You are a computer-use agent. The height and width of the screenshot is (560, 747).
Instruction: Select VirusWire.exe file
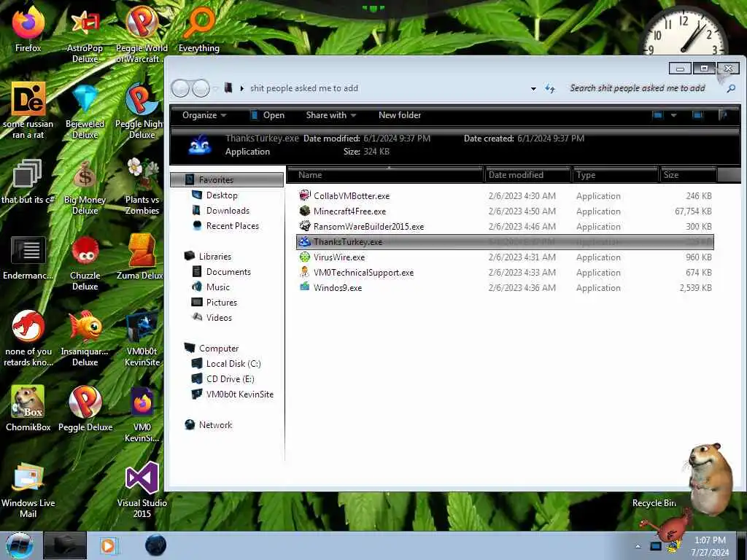point(505,257)
